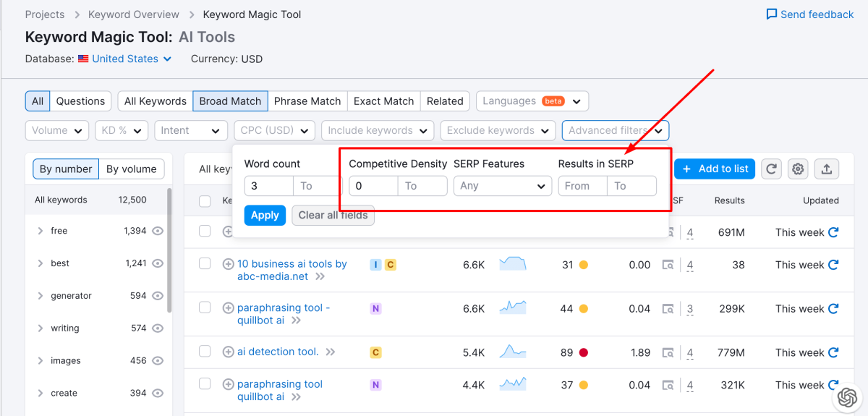868x416 pixels.
Task: Switch to the Phrase Match tab
Action: [x=307, y=101]
